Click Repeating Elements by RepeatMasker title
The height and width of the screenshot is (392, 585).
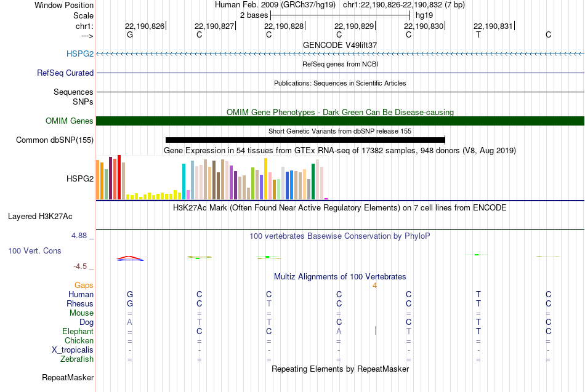tap(341, 369)
